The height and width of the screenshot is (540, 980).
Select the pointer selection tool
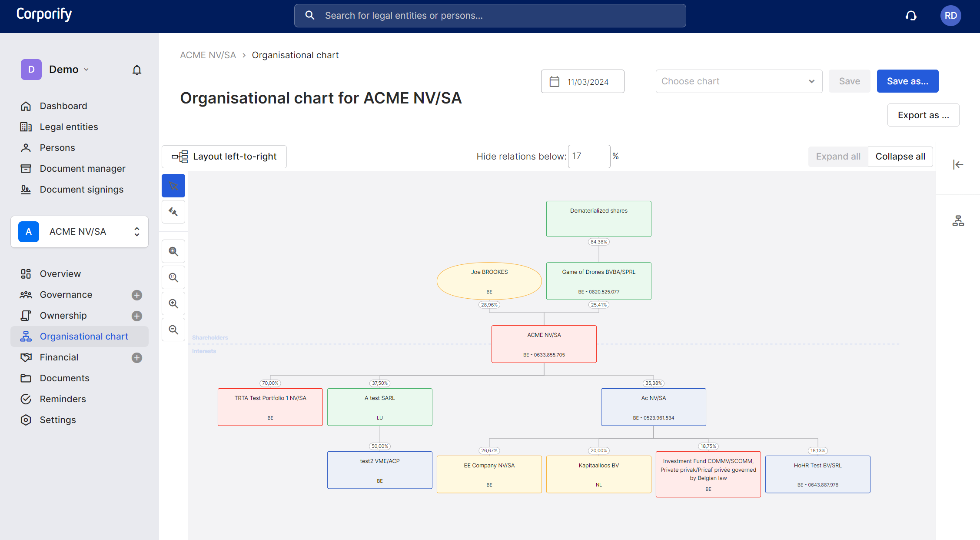[x=173, y=186]
